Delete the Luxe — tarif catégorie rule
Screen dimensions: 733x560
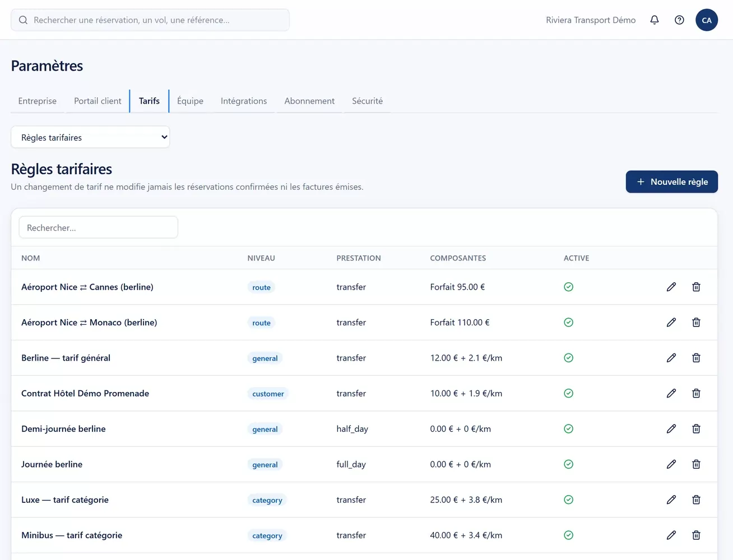point(696,500)
